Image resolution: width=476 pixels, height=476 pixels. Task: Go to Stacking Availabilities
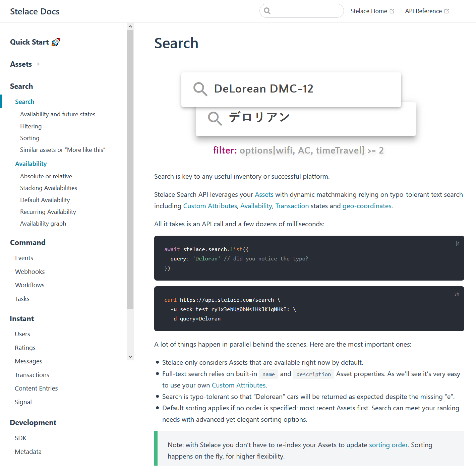pos(49,188)
